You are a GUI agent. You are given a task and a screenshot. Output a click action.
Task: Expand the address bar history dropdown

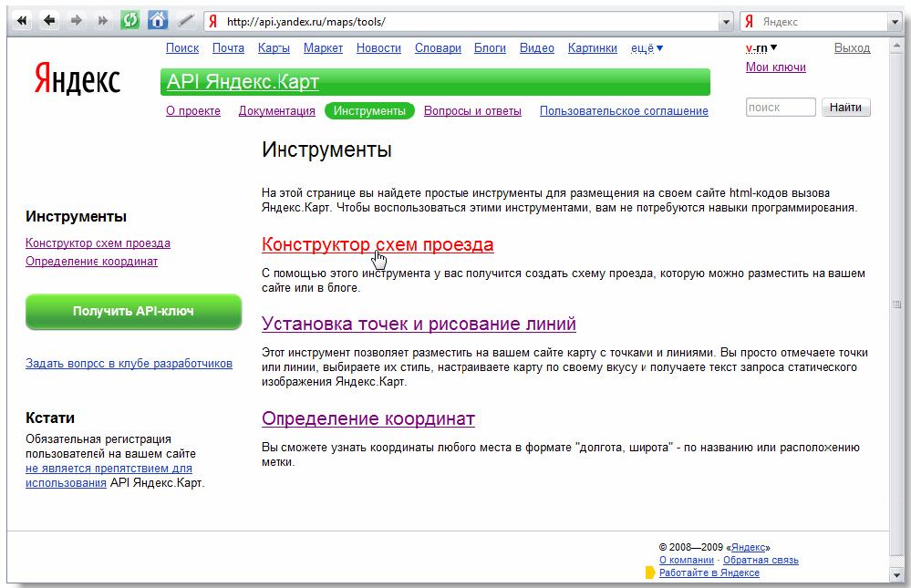point(726,22)
